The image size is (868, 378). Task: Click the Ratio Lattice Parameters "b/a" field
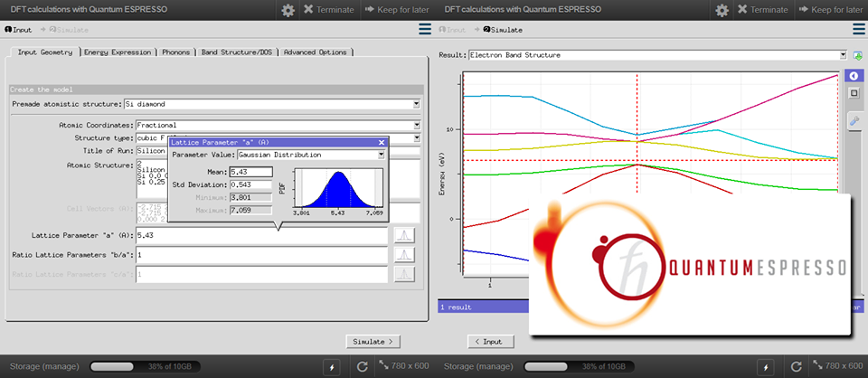pos(261,255)
